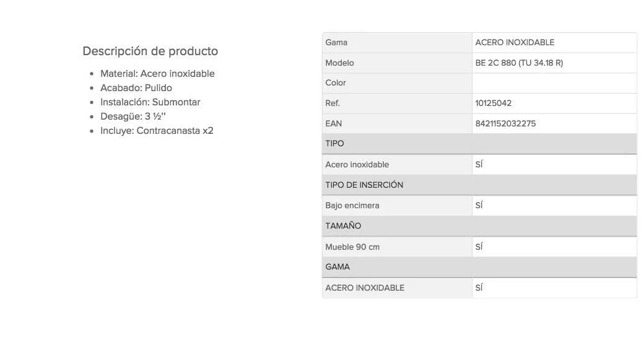
Task: Select the 'TAMAÑO' section header row
Action: pos(479,226)
